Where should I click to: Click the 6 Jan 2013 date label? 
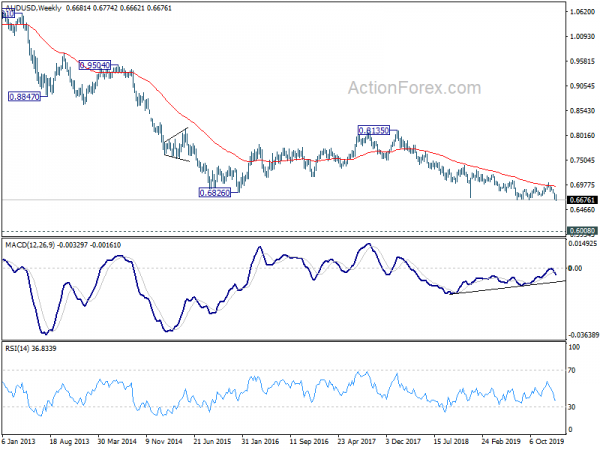[18, 441]
